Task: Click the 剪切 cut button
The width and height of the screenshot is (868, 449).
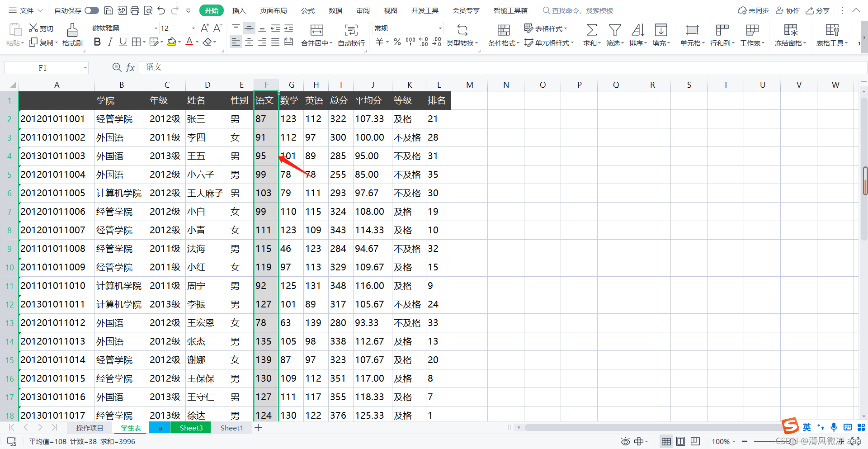Action: (41, 28)
